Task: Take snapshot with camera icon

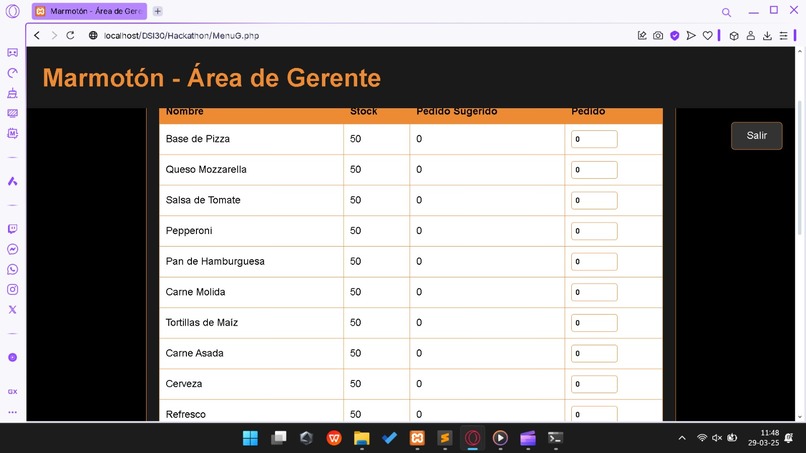Action: [x=658, y=35]
